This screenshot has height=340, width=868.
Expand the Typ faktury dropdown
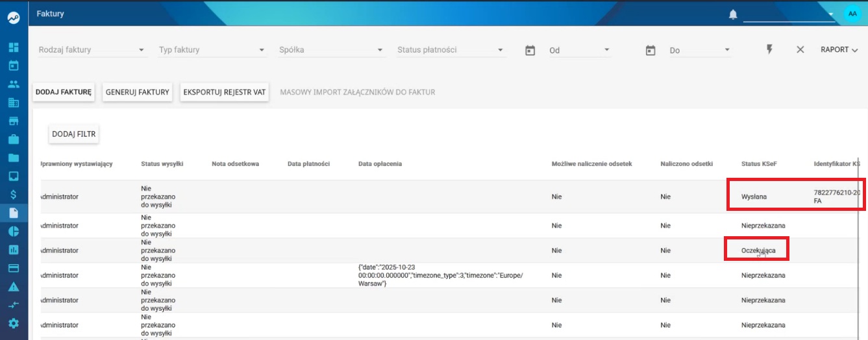pos(212,50)
